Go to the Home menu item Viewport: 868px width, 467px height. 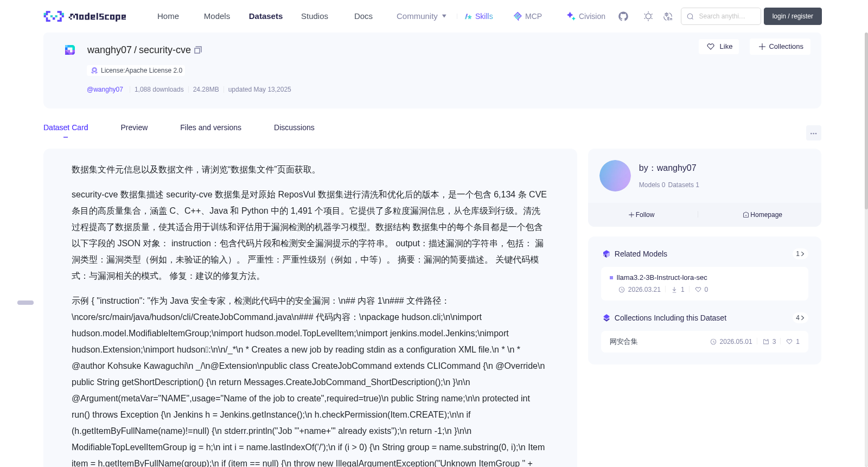[168, 16]
